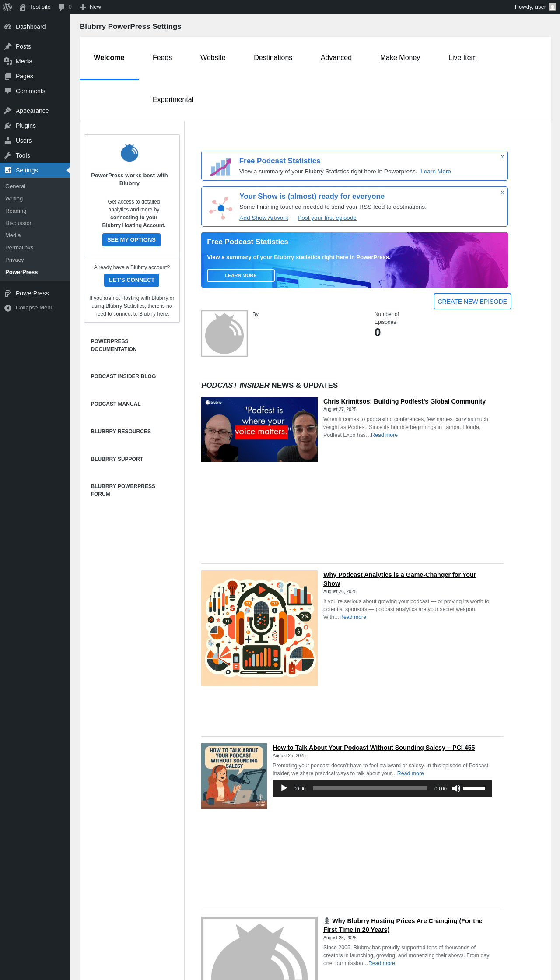Open Why Podcast Analytics article title
This screenshot has width=560, height=980.
click(399, 579)
